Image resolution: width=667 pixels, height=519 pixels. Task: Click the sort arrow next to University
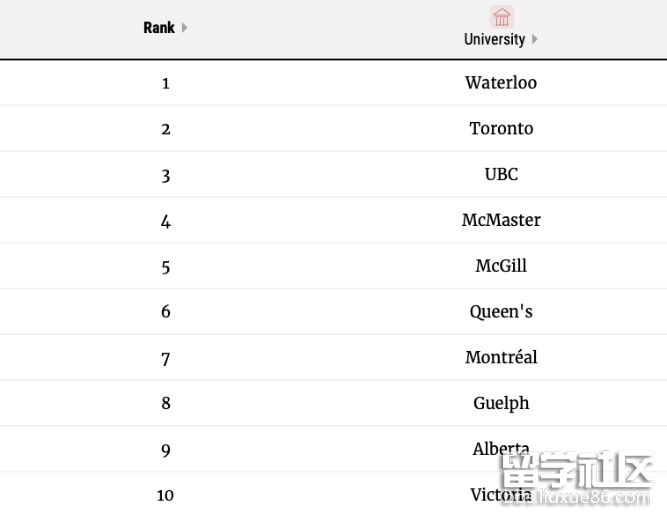(x=535, y=39)
